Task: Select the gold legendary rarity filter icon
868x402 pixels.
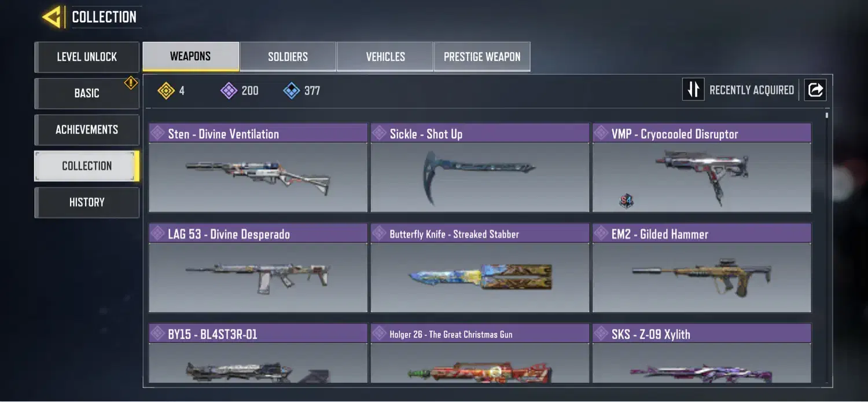Action: (166, 90)
